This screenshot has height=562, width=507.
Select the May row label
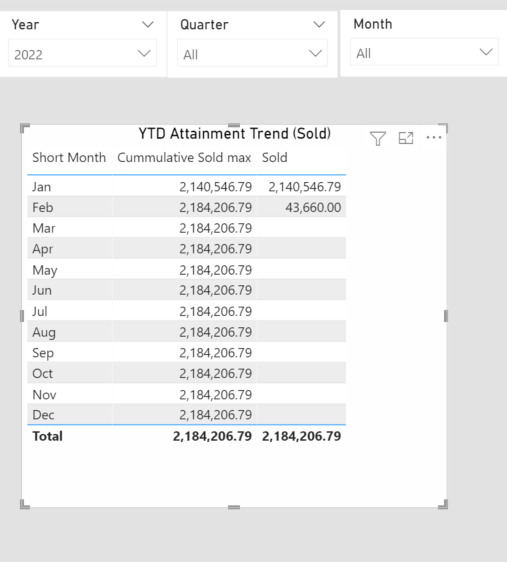pos(45,270)
